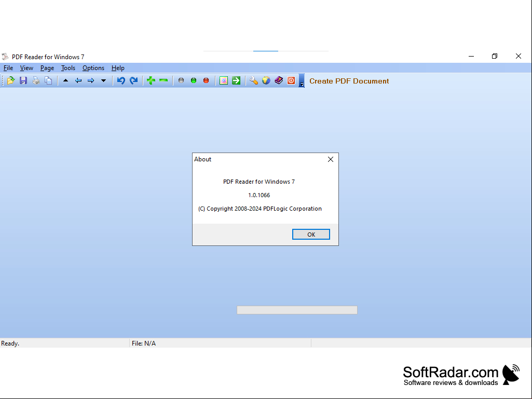Go to next page with right arrow
This screenshot has height=399, width=532.
point(91,81)
